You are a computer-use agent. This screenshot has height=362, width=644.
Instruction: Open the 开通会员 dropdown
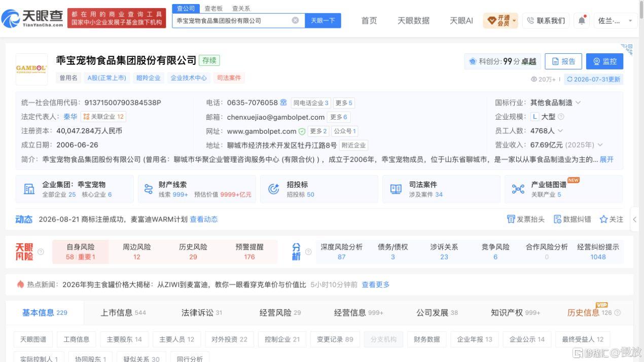pos(500,20)
